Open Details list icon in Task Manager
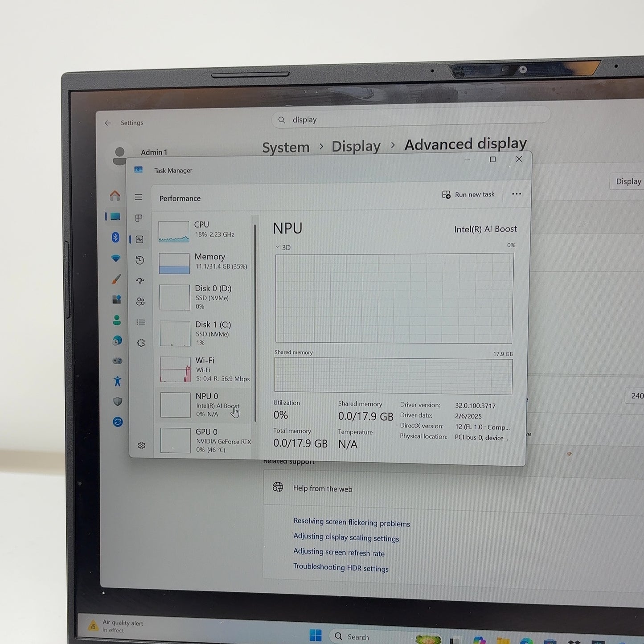This screenshot has height=644, width=644. (141, 322)
